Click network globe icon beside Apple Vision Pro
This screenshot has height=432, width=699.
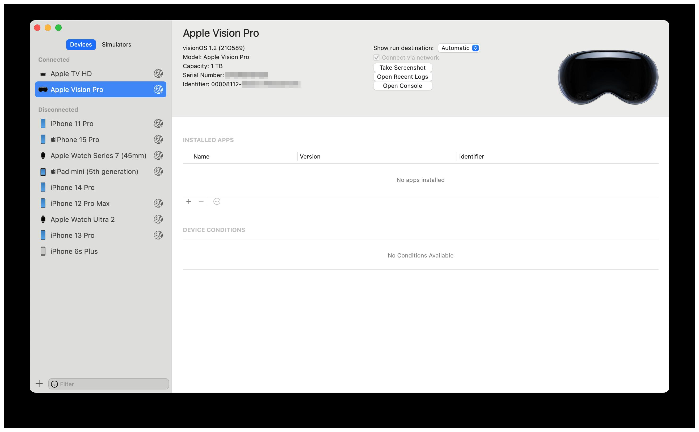pyautogui.click(x=158, y=90)
